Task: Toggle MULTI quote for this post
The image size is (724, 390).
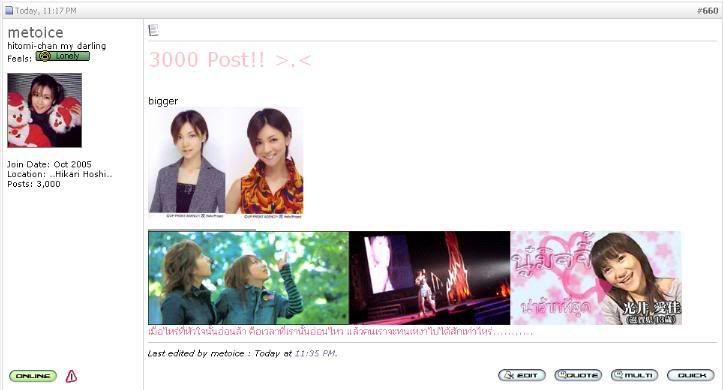Action: tap(634, 375)
